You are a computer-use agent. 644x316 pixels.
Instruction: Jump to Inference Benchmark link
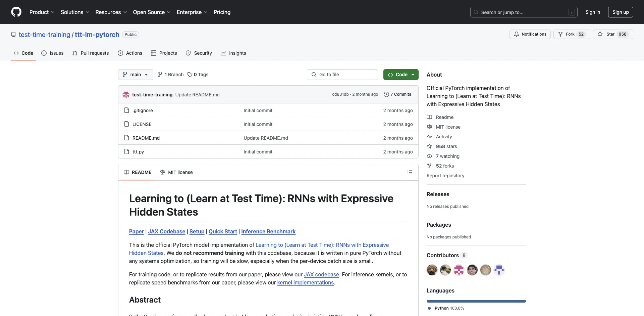[x=268, y=231]
